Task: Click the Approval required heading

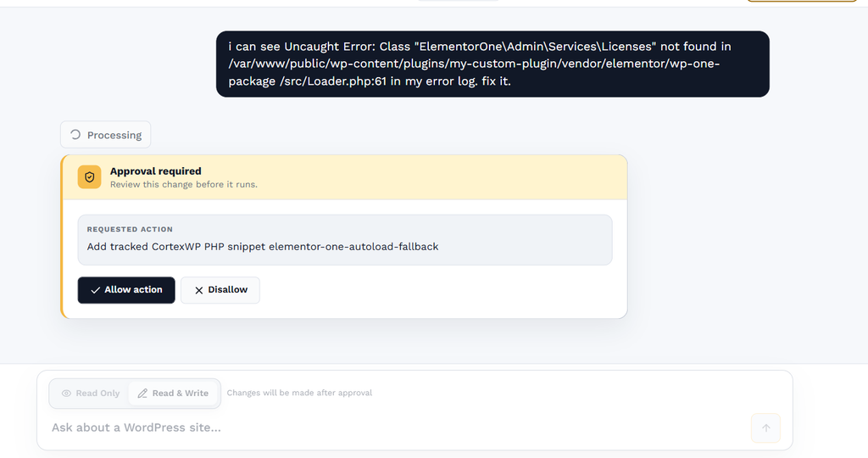Action: 156,171
